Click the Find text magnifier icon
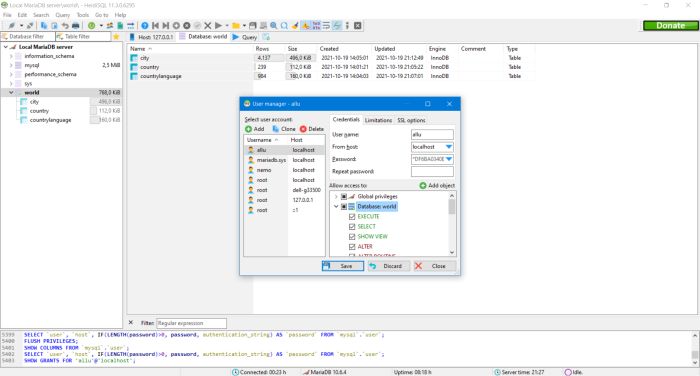 tap(274, 25)
